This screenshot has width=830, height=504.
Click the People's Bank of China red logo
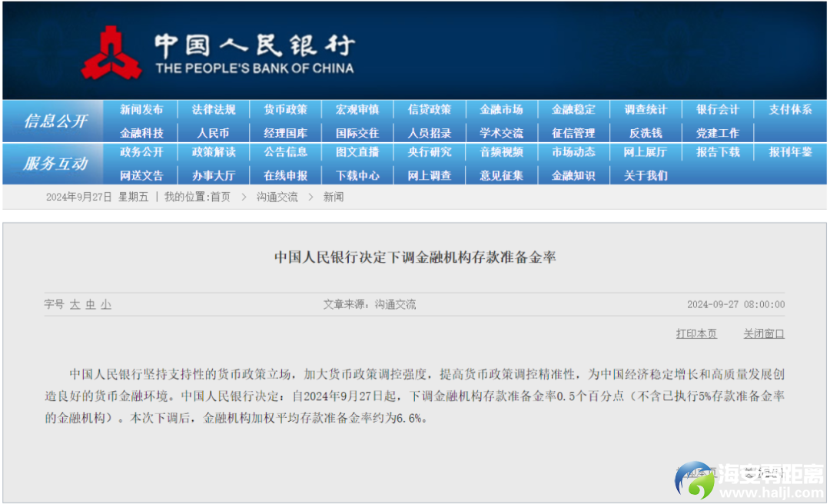tap(111, 52)
